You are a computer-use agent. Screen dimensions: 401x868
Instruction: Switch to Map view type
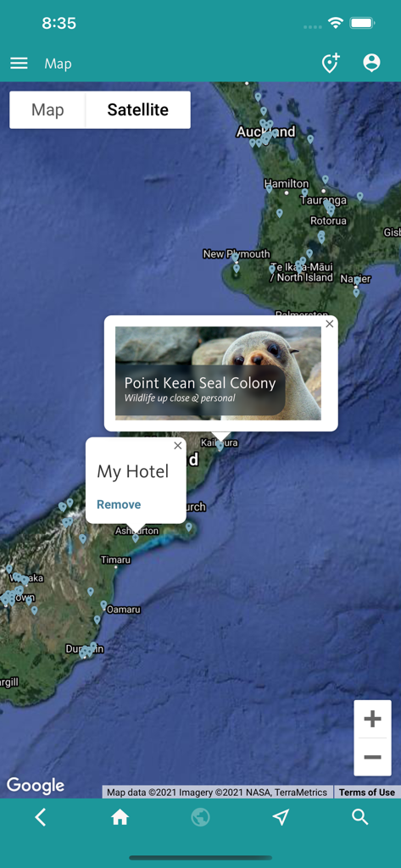(47, 109)
